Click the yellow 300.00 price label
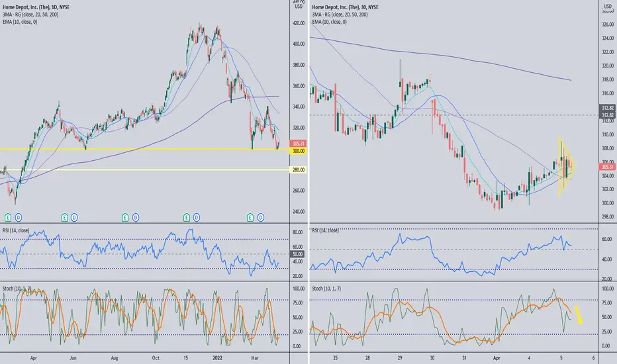The width and height of the screenshot is (617, 364). pyautogui.click(x=298, y=151)
